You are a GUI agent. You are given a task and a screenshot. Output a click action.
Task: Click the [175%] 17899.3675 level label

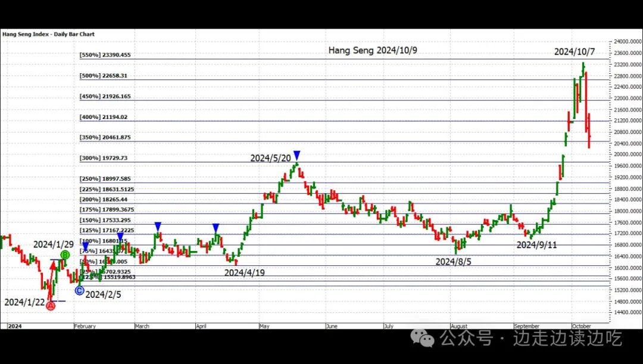(107, 209)
